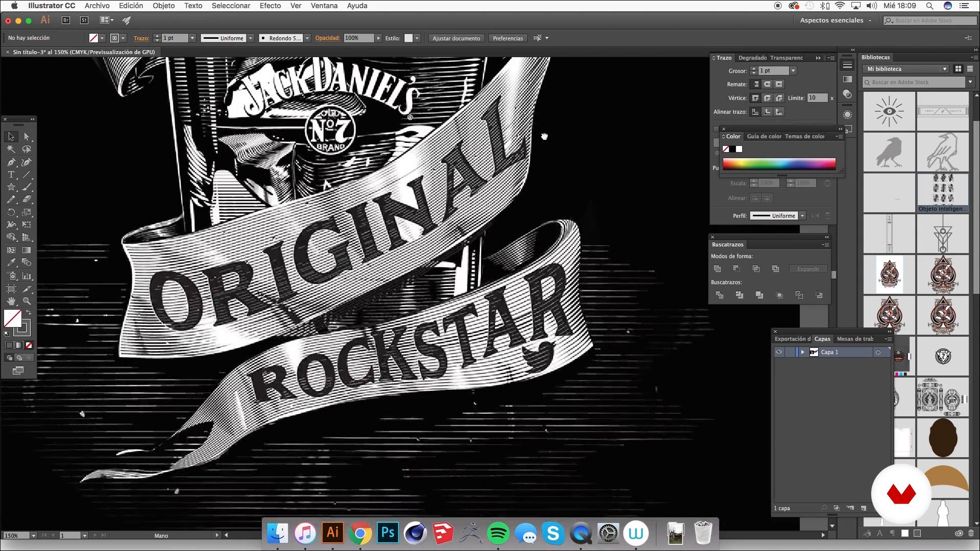Open control bar stroke weight dropdown
Image resolution: width=980 pixels, height=551 pixels.
coord(192,38)
